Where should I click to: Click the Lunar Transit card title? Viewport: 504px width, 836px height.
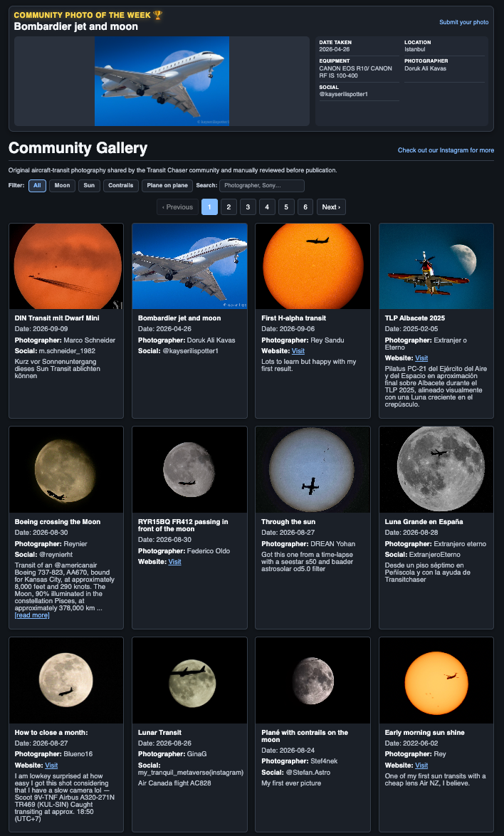pos(160,733)
